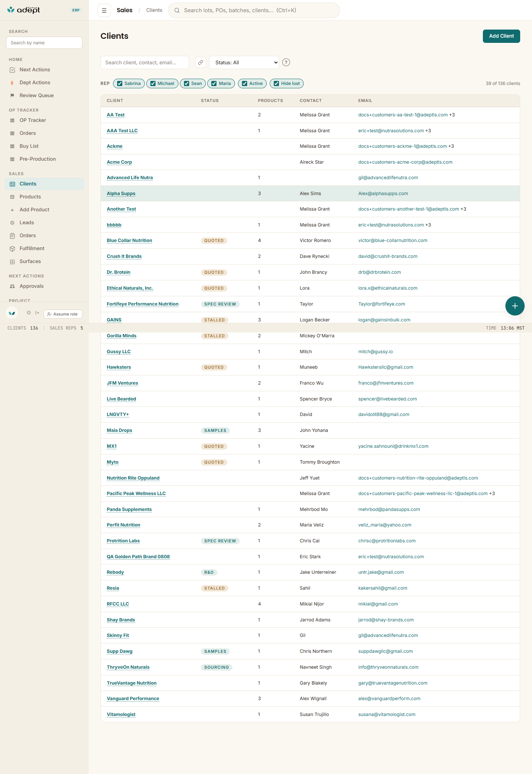
Task: Focus the global search lots and POs field
Action: tap(254, 10)
